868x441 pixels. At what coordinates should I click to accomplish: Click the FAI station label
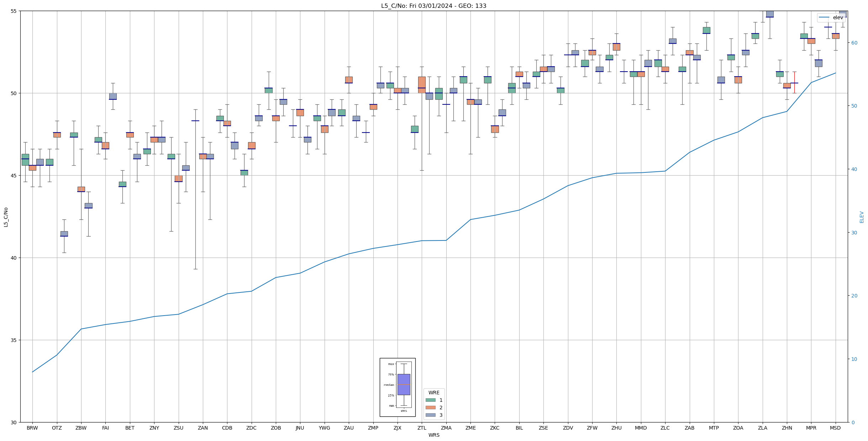106,428
